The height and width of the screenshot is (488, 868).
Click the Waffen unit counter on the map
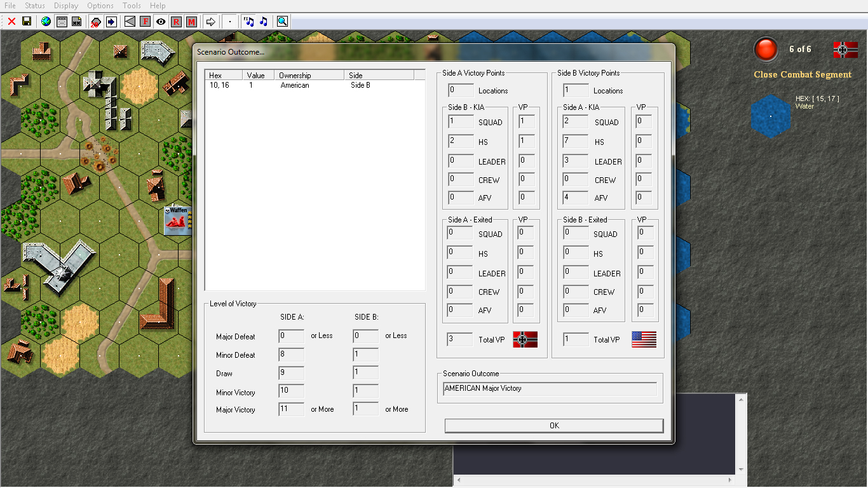[x=177, y=220]
